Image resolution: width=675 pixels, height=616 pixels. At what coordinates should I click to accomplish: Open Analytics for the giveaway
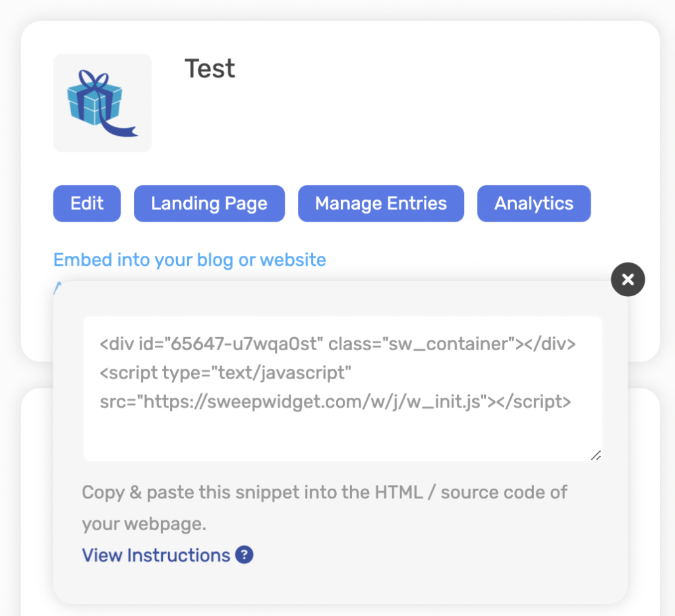534,203
